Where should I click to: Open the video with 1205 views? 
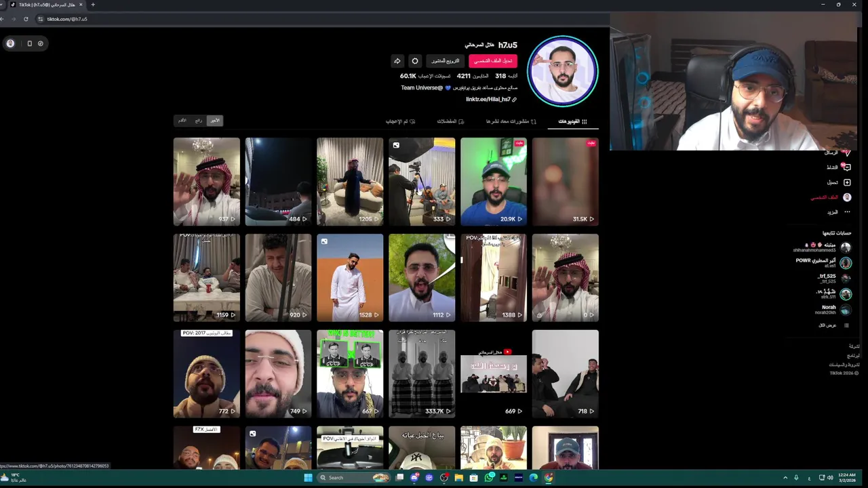tap(350, 182)
